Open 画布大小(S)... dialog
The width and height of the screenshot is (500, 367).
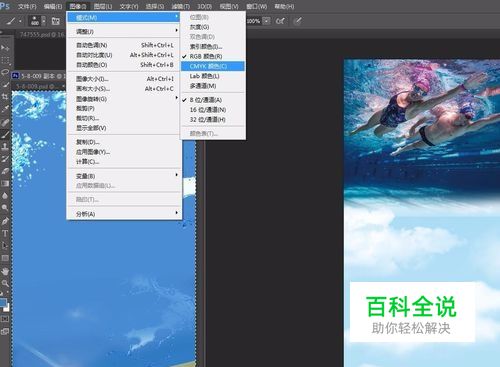(x=124, y=89)
